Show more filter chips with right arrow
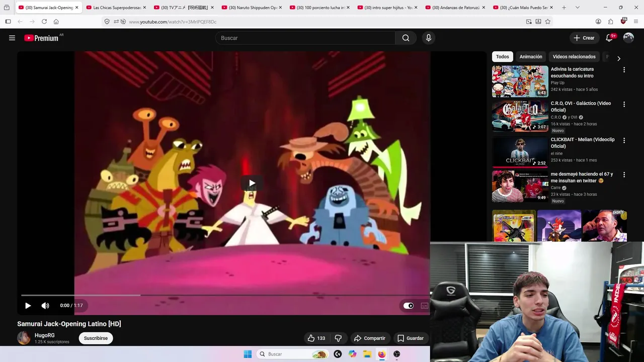 coord(619,58)
